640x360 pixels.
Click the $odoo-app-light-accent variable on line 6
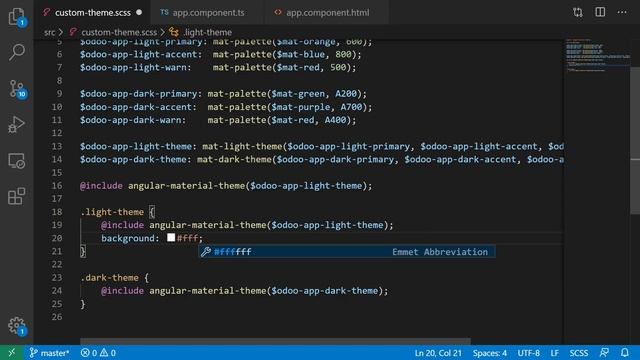click(x=139, y=54)
